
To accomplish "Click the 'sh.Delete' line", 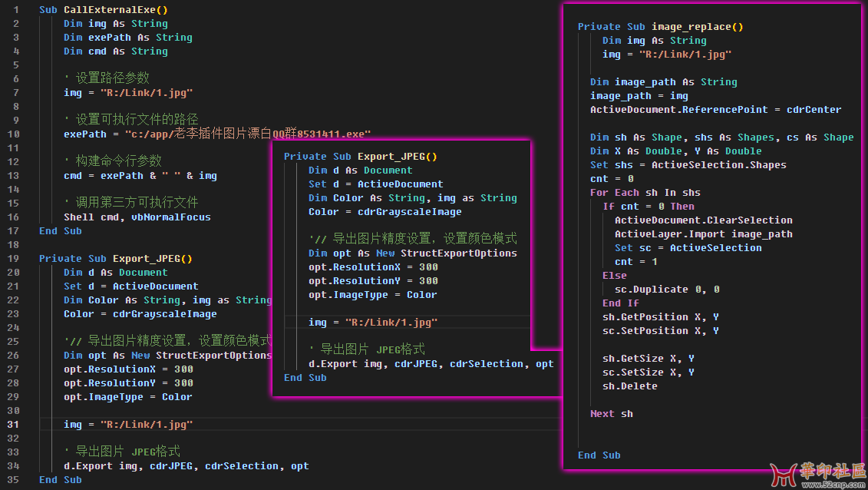I will (x=630, y=386).
